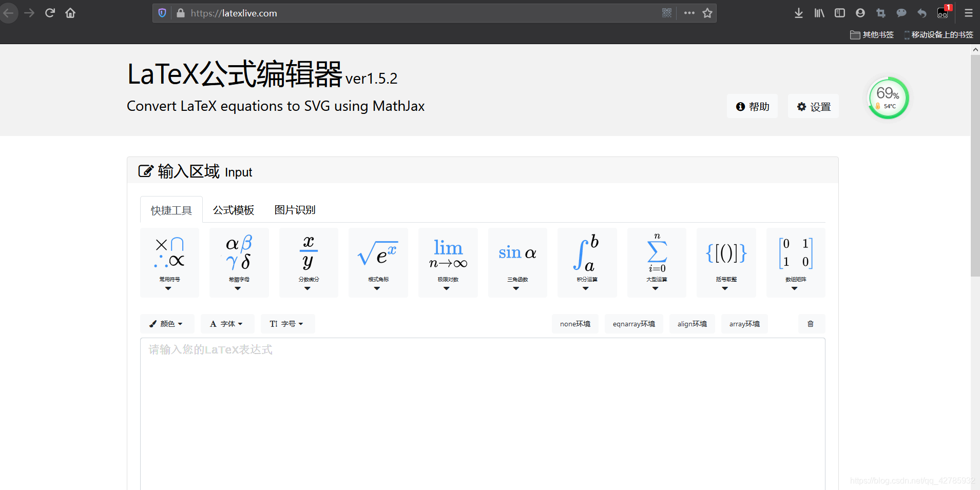This screenshot has width=980, height=490.
Task: Click the undo arrow toolbar icon
Action: tap(922, 13)
